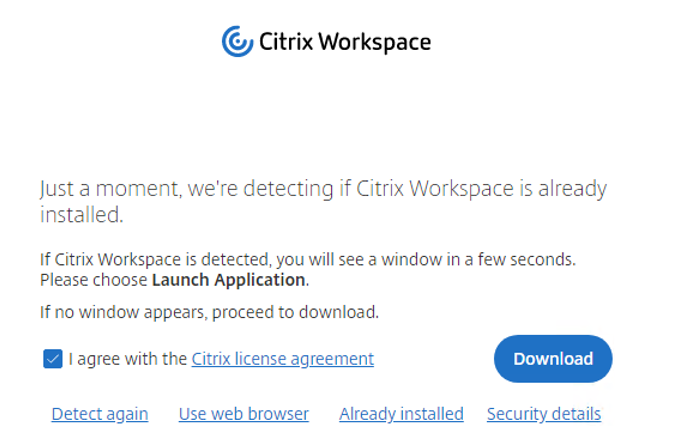Screen dimensions: 692x445
Task: Click the "If Citrix Workspace is detected" sentence
Action: pyautogui.click(x=307, y=260)
